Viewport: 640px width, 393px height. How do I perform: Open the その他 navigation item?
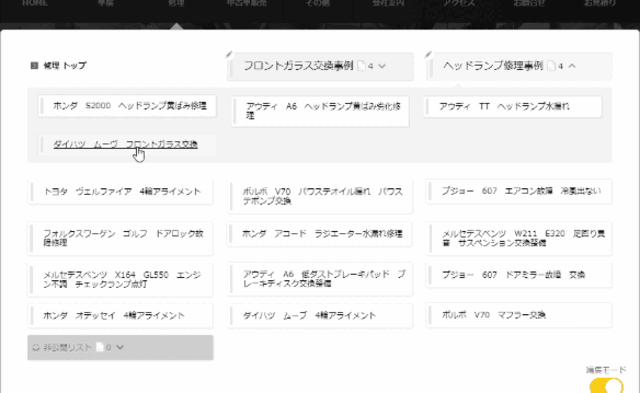318,3
